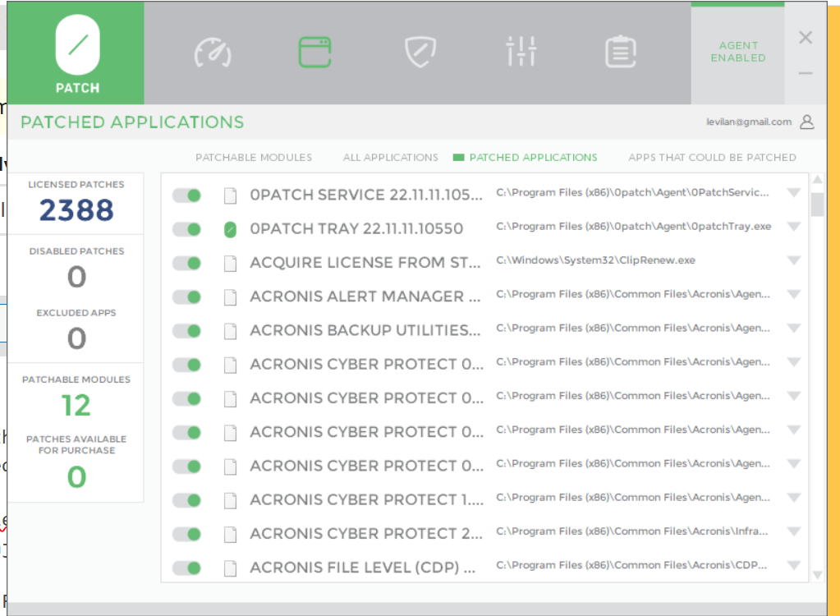Switch to All Applications tab
Image resolution: width=840 pixels, height=616 pixels.
[391, 158]
